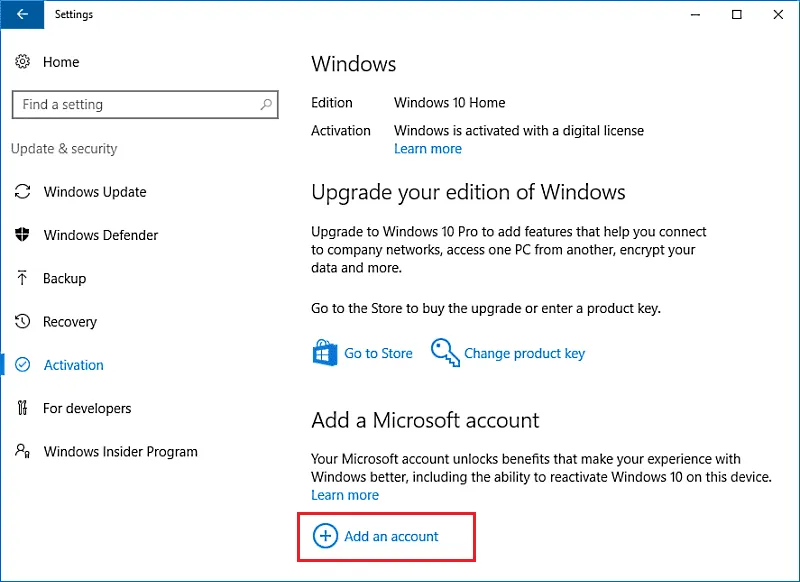Click the product key icon
Viewport: 800px width, 582px height.
point(444,352)
